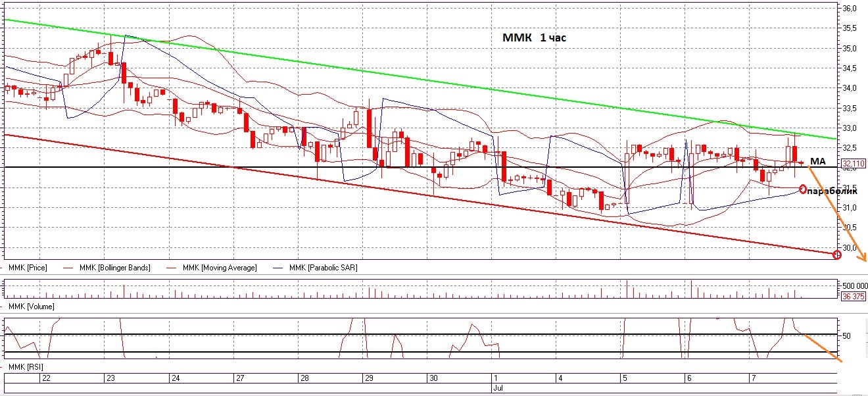The height and width of the screenshot is (396, 868).
Task: Select date 30 on the time axis
Action: pos(433,378)
